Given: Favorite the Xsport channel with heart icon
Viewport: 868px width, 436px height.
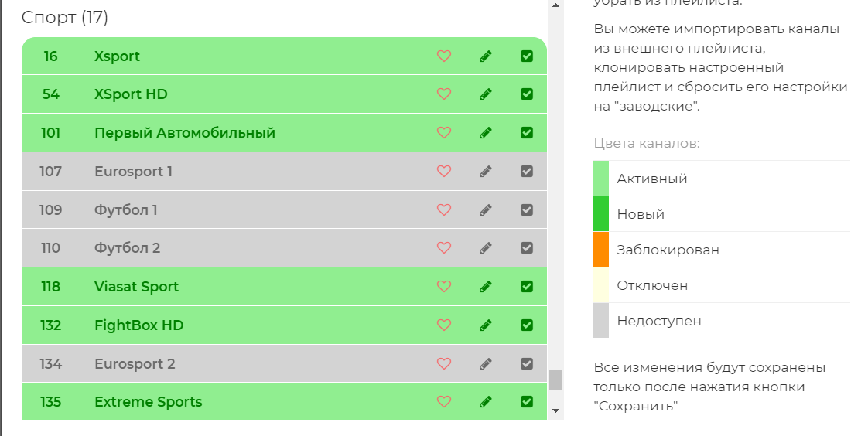Looking at the screenshot, I should [444, 56].
